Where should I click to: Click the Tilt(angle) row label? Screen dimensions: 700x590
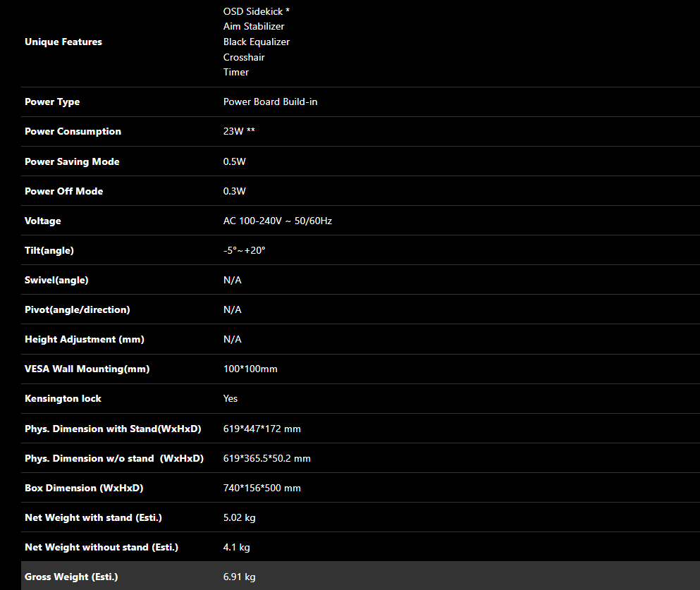tap(49, 251)
